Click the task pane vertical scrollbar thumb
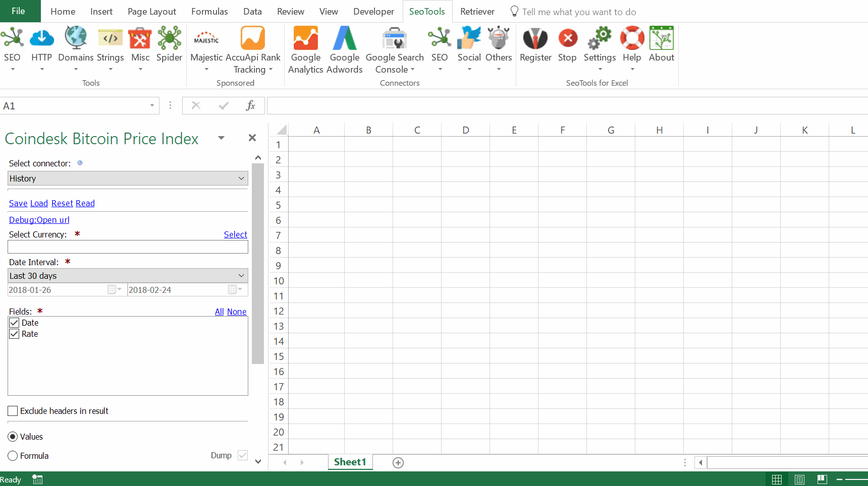This screenshot has height=486, width=868. click(x=258, y=264)
